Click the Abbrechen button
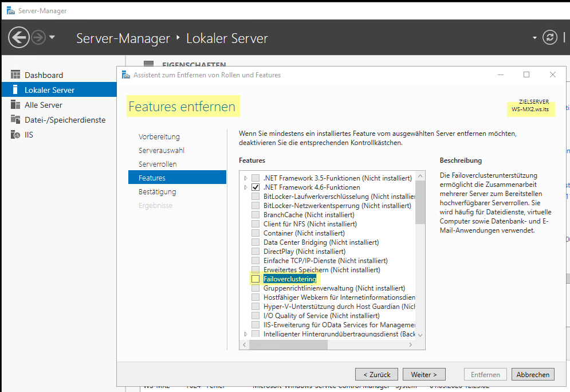 [x=533, y=374]
